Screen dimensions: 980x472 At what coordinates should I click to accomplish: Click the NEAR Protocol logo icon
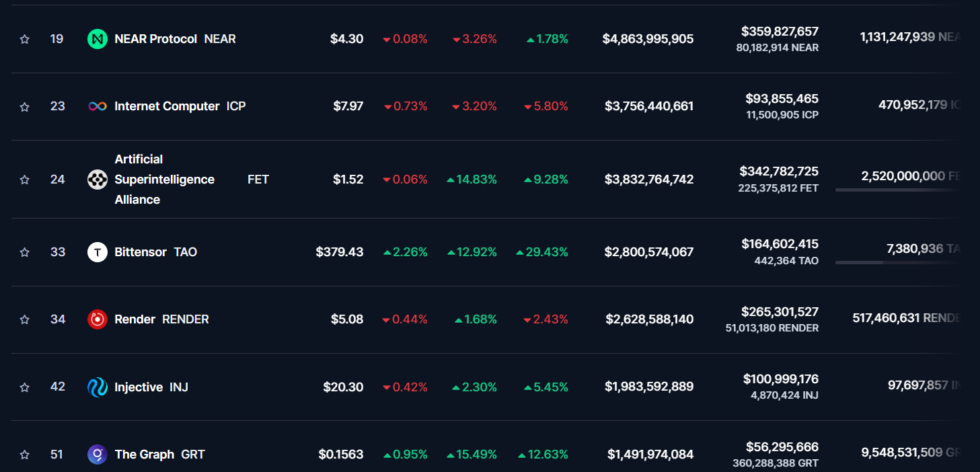(98, 39)
